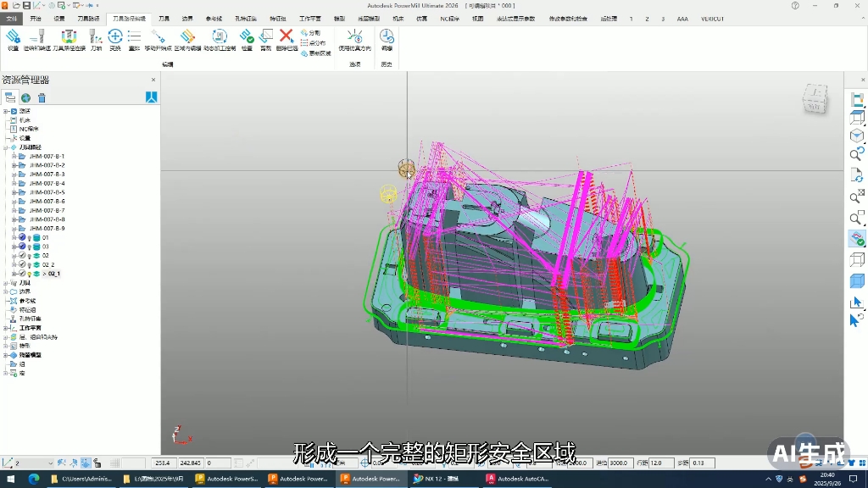Open the VERICUT ribbon tab
This screenshot has height=488, width=868.
coord(712,19)
